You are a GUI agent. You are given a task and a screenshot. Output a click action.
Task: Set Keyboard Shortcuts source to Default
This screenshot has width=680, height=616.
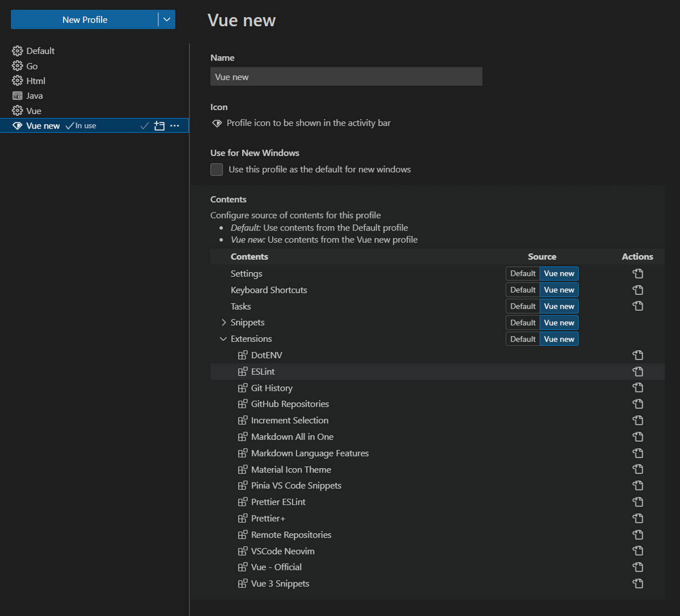tap(522, 289)
